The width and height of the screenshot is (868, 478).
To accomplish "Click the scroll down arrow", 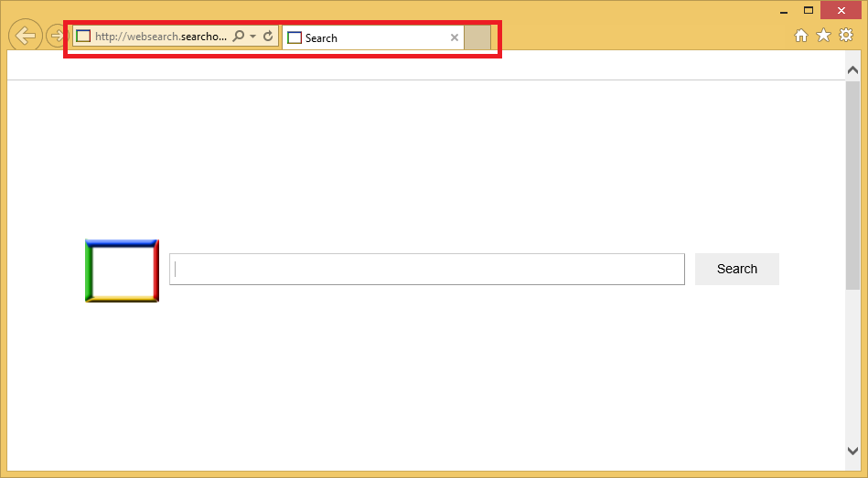I will [x=852, y=451].
